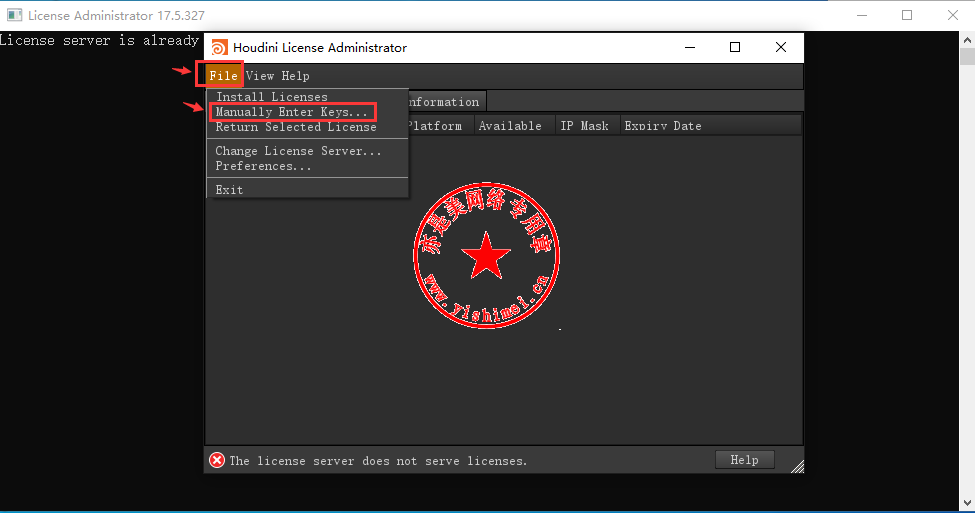The height and width of the screenshot is (513, 975).
Task: Choose Exit from the File menu
Action: (x=229, y=190)
